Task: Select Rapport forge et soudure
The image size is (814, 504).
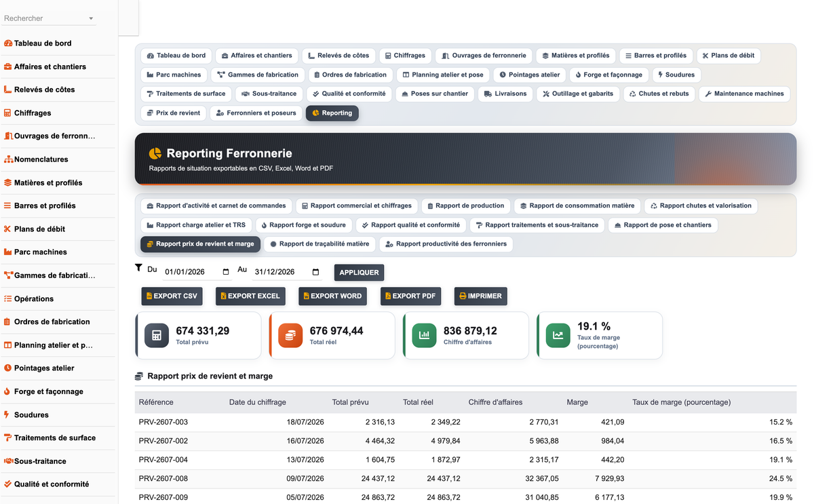Action: point(303,225)
